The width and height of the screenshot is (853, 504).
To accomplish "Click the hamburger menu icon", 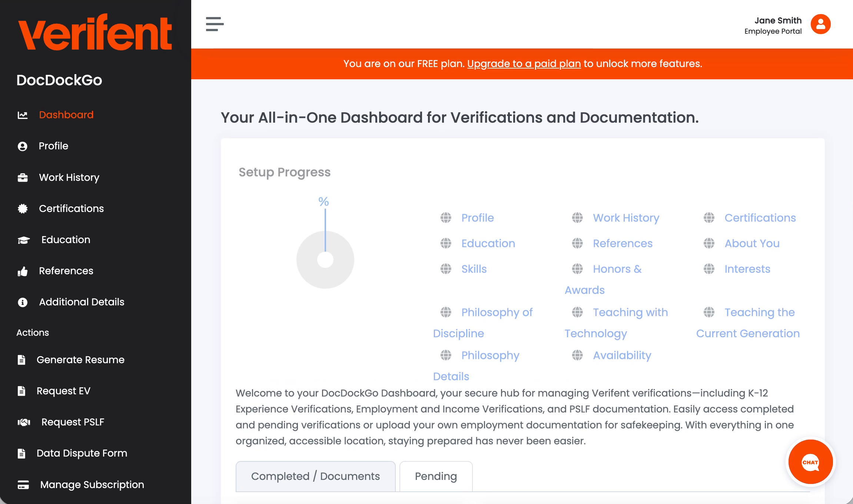I will click(x=215, y=24).
